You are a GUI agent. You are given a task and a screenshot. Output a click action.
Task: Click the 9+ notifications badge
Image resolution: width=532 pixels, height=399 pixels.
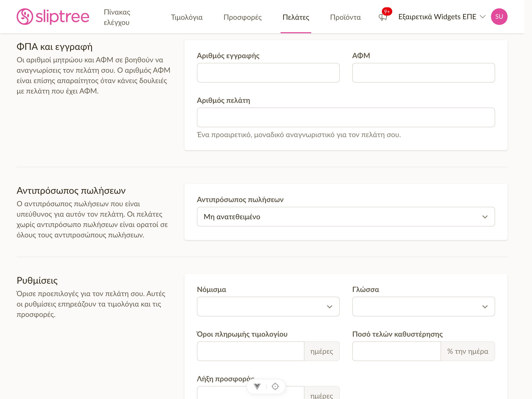click(387, 11)
